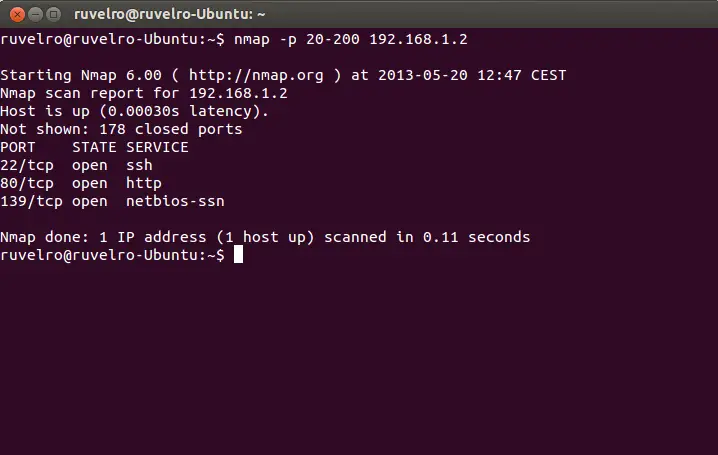Click the STATE column header
This screenshot has width=718, height=455.
tap(94, 147)
